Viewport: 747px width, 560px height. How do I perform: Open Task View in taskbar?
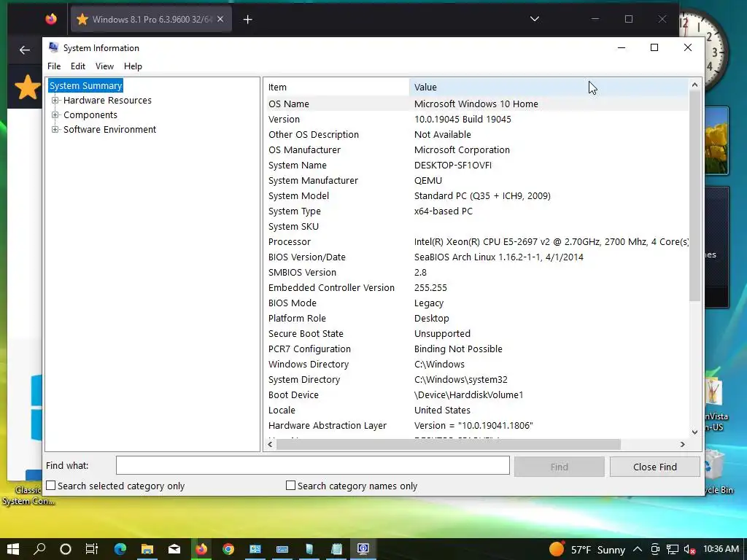(91, 549)
